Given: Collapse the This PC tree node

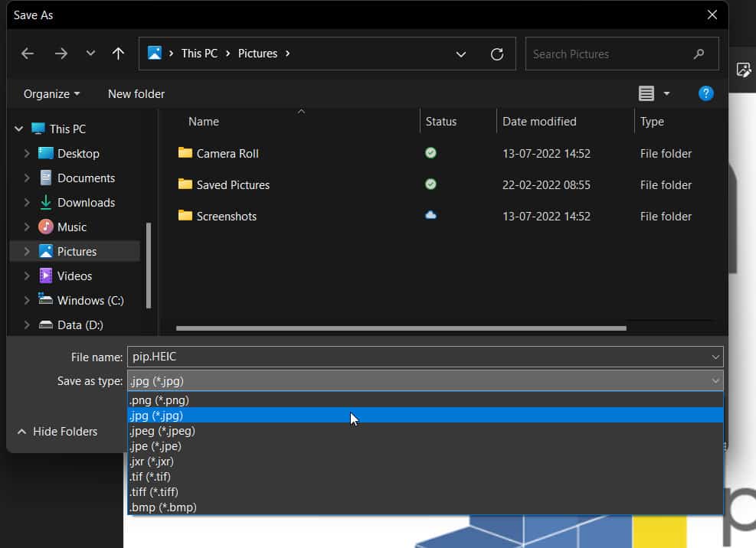Looking at the screenshot, I should (x=19, y=129).
